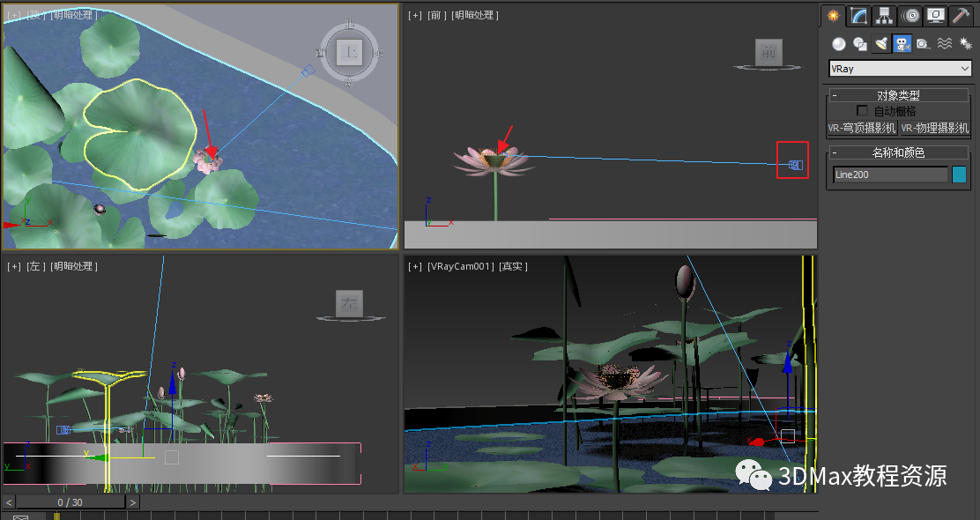Click the 北 compass label on ViewCube
The height and width of the screenshot is (520, 980).
(x=349, y=25)
